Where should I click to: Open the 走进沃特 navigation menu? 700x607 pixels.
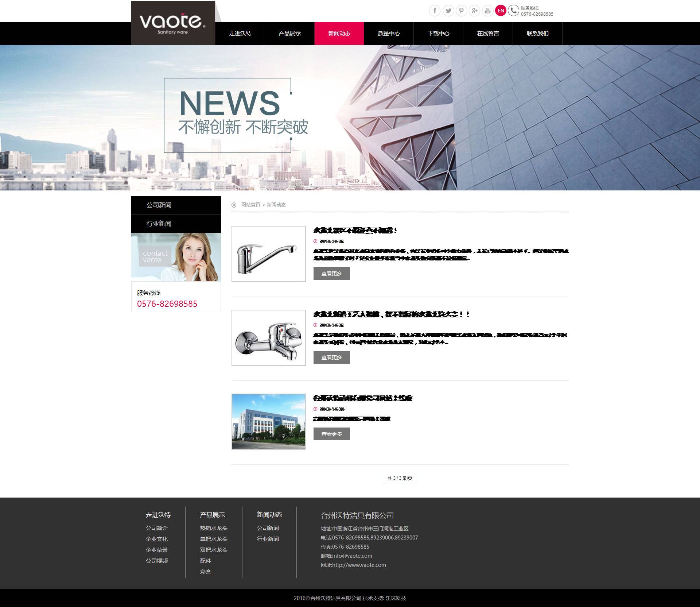240,34
